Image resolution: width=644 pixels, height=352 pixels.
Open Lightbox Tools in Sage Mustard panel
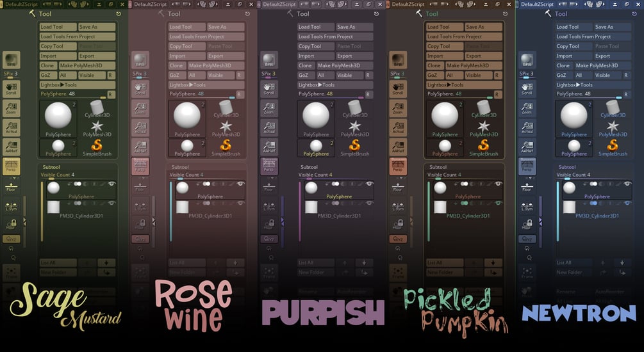tap(77, 85)
